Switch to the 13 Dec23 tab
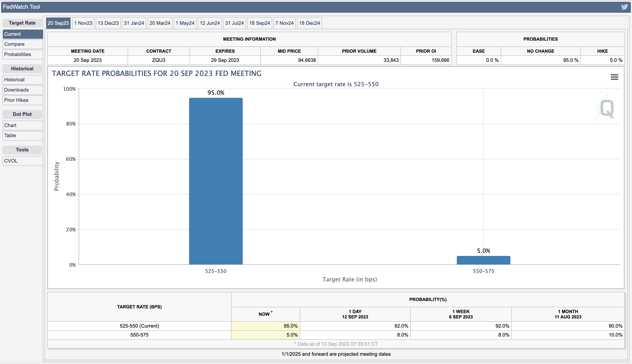632x364 pixels. pos(108,23)
